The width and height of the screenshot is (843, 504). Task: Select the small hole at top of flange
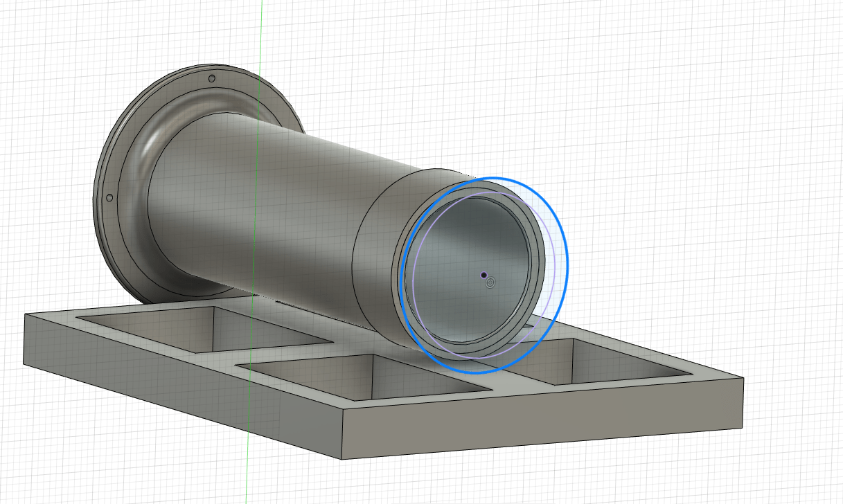(212, 78)
